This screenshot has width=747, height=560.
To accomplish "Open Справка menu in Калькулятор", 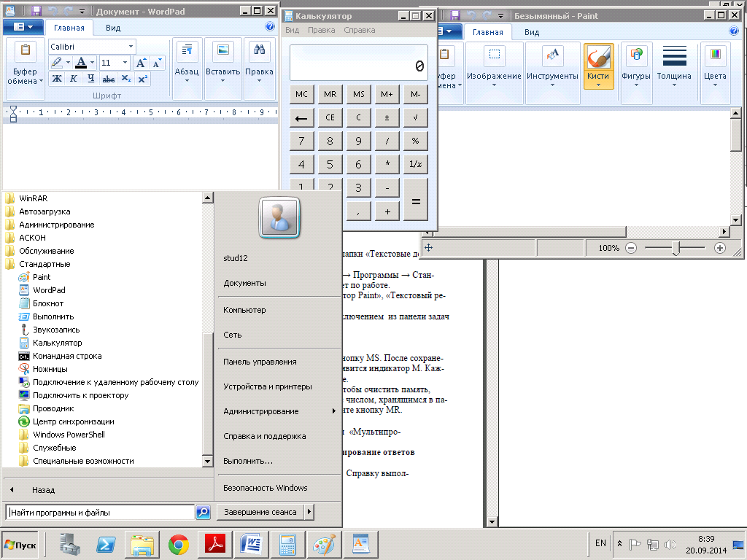I will (x=359, y=30).
